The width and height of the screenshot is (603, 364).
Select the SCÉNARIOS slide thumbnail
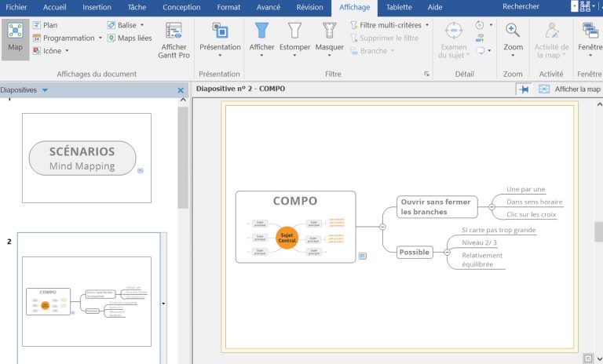(86, 158)
